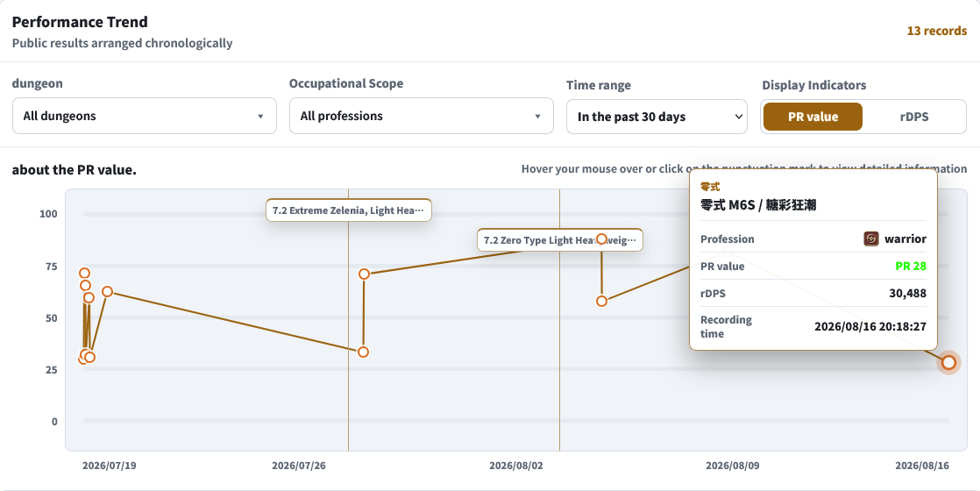Image resolution: width=980 pixels, height=491 pixels.
Task: Click the data point near PR 88
Action: pyautogui.click(x=601, y=239)
